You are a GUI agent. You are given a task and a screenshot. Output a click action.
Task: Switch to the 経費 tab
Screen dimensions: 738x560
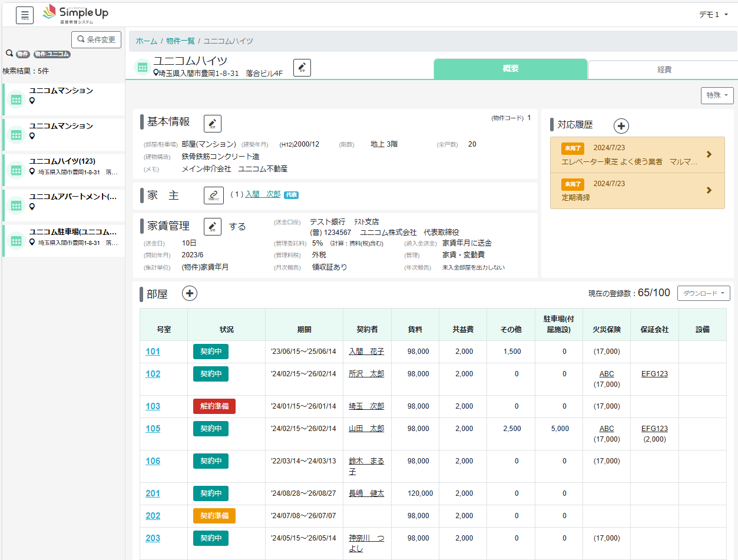pyautogui.click(x=664, y=69)
